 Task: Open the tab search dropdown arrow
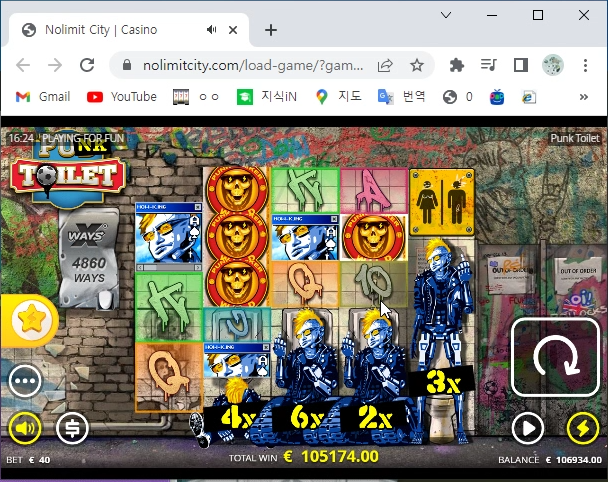click(x=446, y=15)
